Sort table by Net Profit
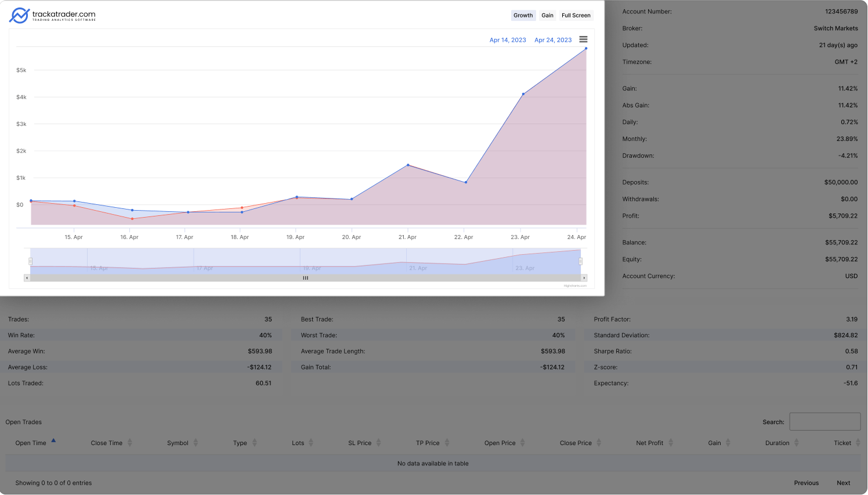This screenshot has width=868, height=495. pos(649,443)
